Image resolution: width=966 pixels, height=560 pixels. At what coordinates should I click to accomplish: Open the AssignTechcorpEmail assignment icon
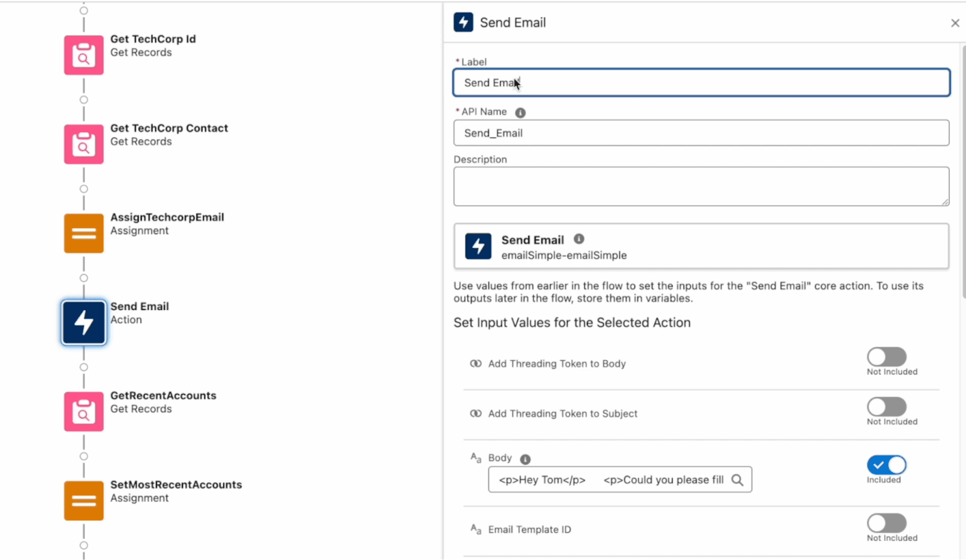pos(83,234)
